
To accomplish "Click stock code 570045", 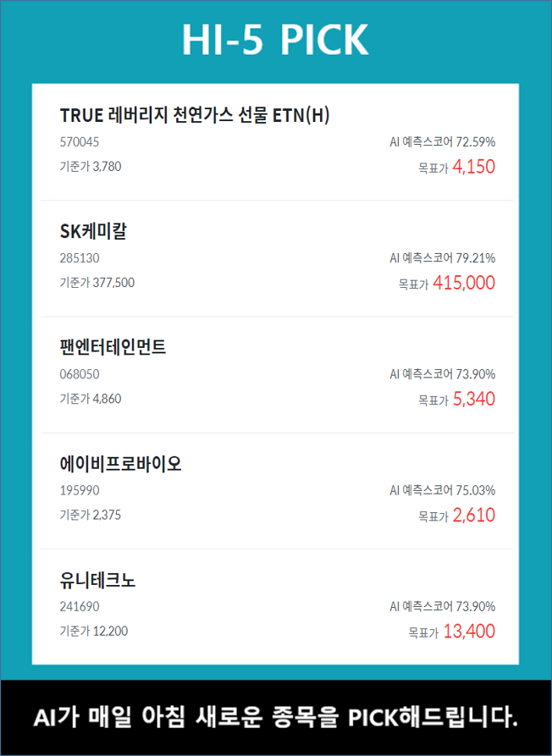I will [x=80, y=142].
